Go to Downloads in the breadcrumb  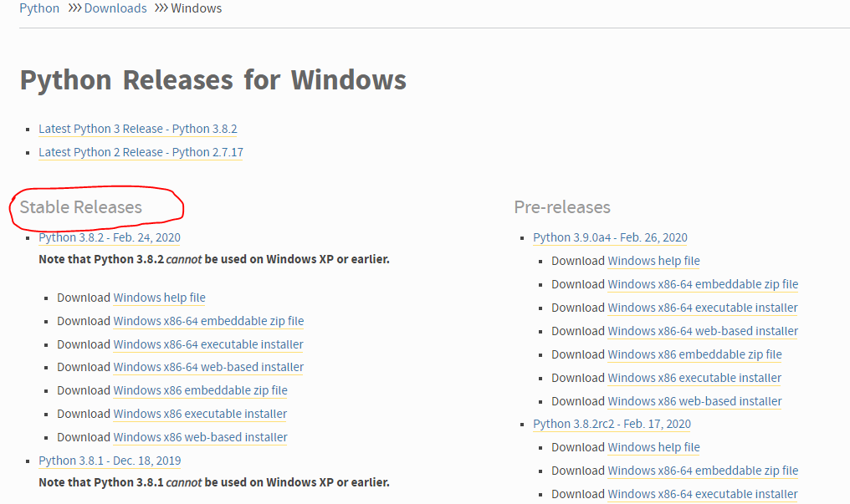tap(115, 8)
